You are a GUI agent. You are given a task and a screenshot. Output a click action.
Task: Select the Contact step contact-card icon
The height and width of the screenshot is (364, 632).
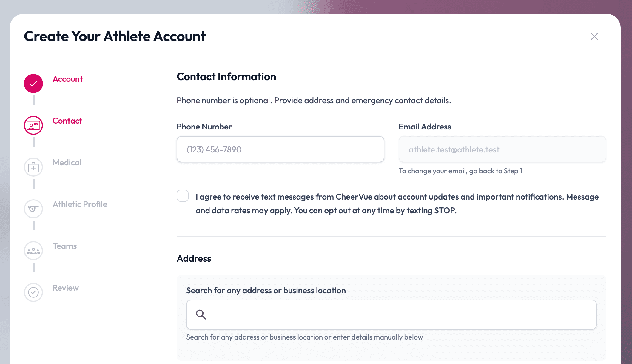point(33,125)
